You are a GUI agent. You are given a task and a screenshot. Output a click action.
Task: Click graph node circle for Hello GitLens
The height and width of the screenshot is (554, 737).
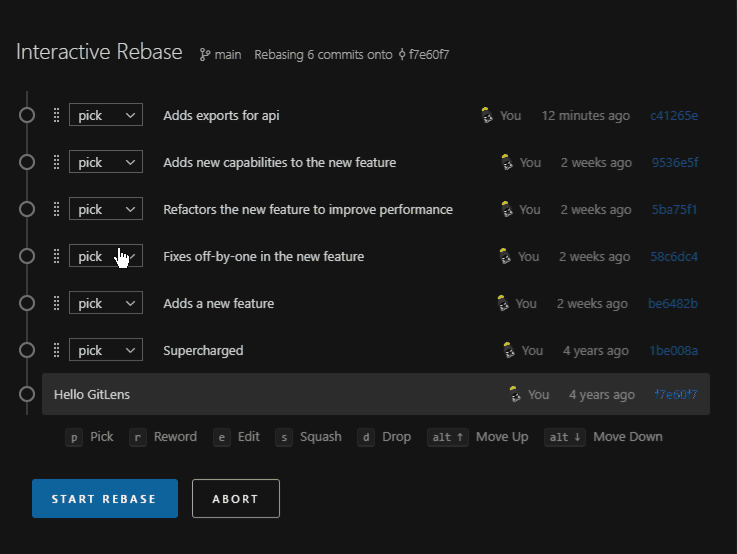[27, 394]
